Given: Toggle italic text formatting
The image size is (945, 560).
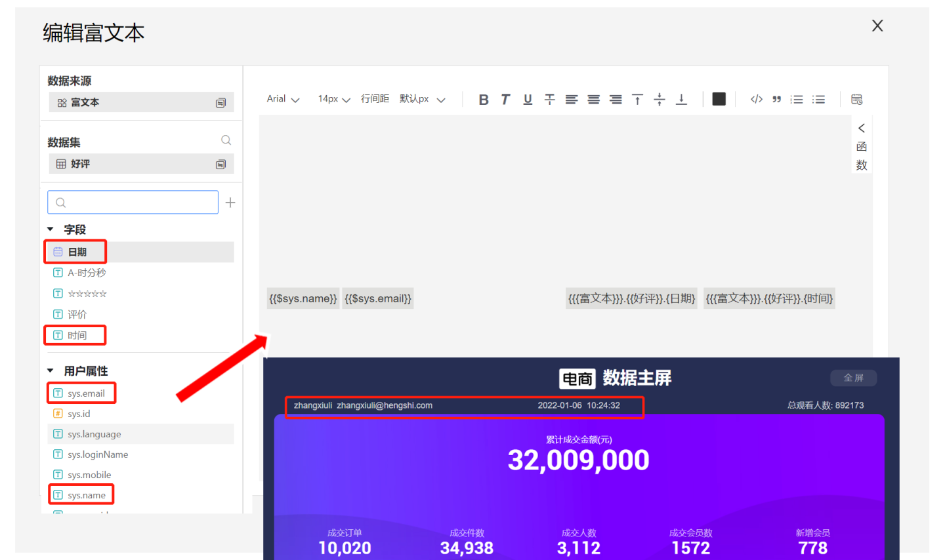Looking at the screenshot, I should click(505, 100).
